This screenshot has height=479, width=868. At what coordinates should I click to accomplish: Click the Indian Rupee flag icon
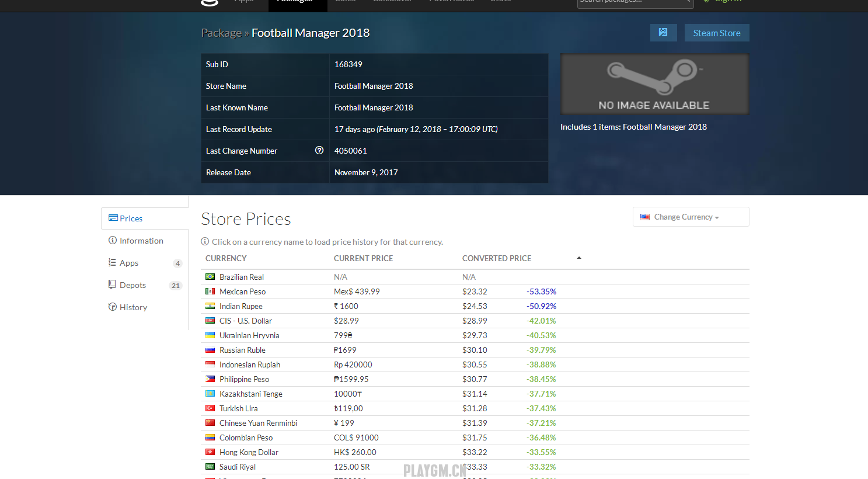pyautogui.click(x=210, y=306)
